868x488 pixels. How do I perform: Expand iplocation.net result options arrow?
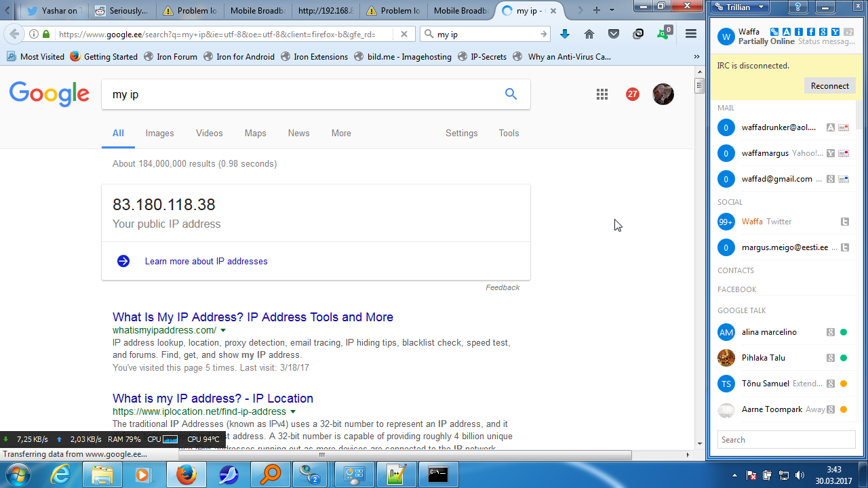click(293, 412)
